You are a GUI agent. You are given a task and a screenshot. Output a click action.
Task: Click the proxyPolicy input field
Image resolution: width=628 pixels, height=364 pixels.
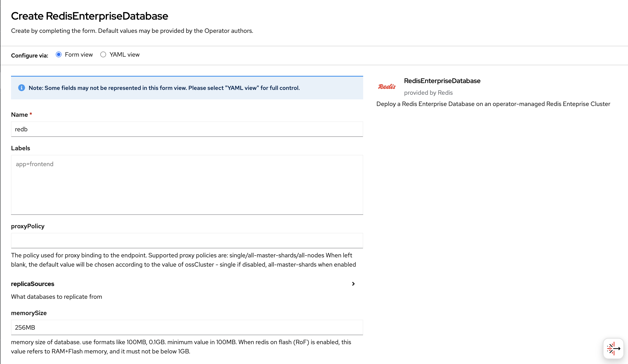coord(187,241)
